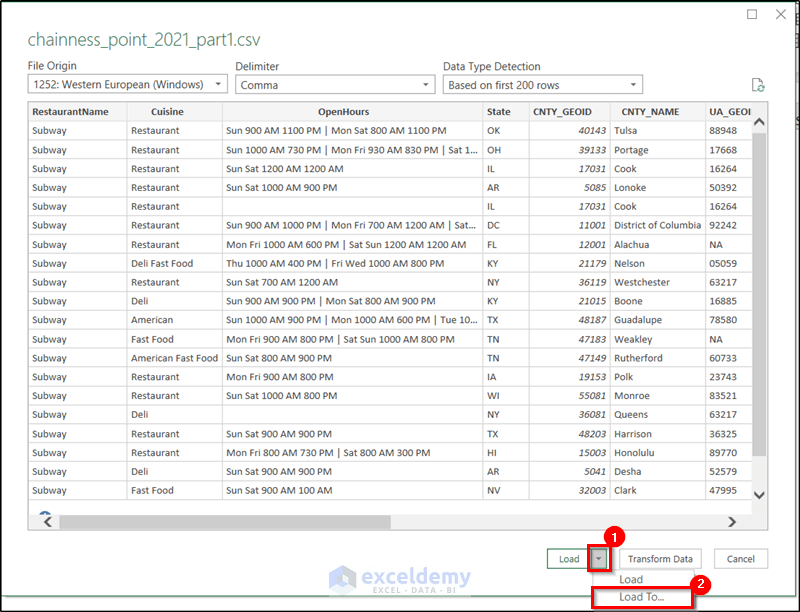
Task: Click the vertical scroll down arrow
Action: click(x=759, y=495)
